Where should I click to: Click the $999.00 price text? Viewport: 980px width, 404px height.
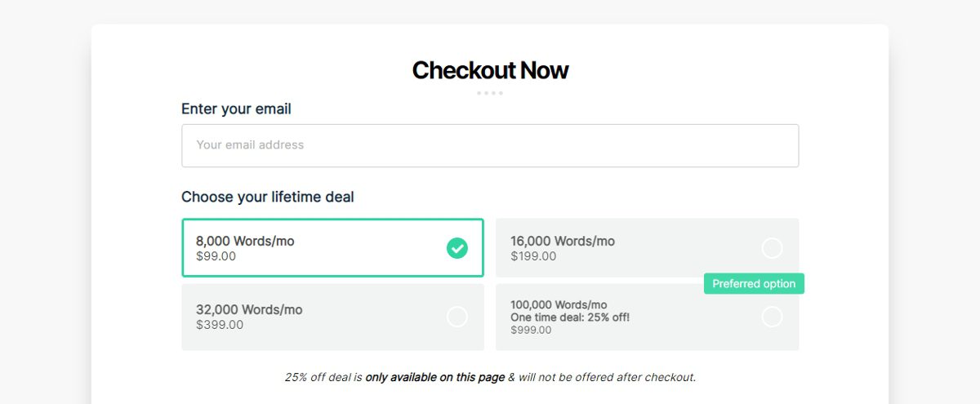click(531, 331)
